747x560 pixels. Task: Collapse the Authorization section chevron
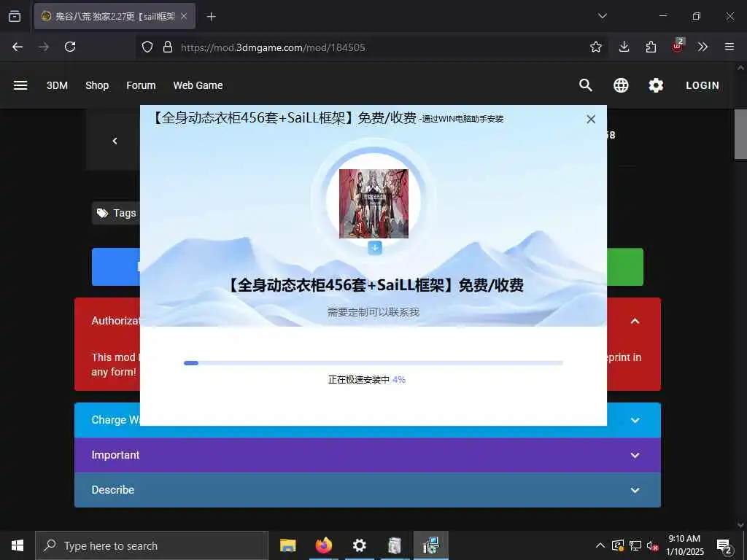pyautogui.click(x=635, y=321)
